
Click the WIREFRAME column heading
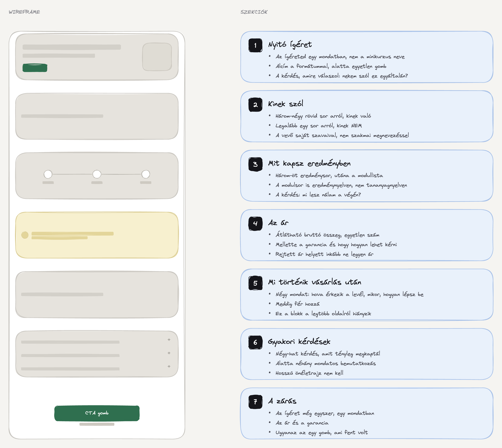click(24, 12)
